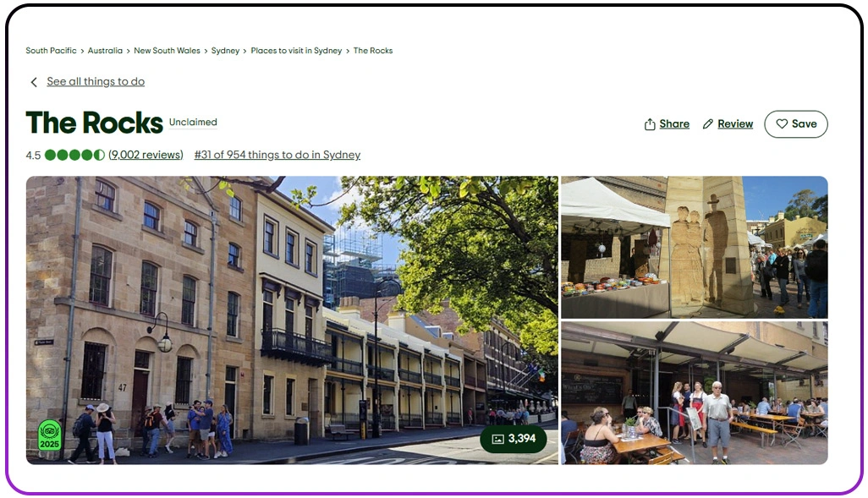Click the Share link text
The width and height of the screenshot is (868, 498).
(674, 124)
